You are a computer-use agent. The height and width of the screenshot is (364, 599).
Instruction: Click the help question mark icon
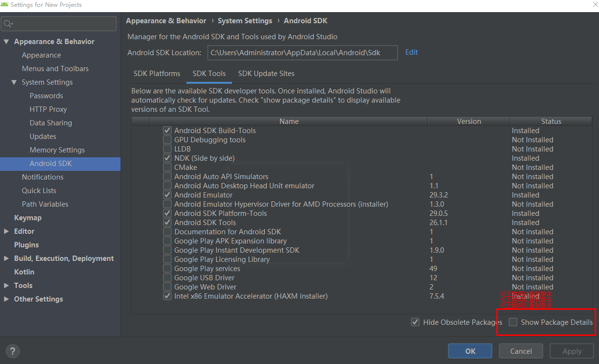tap(13, 351)
